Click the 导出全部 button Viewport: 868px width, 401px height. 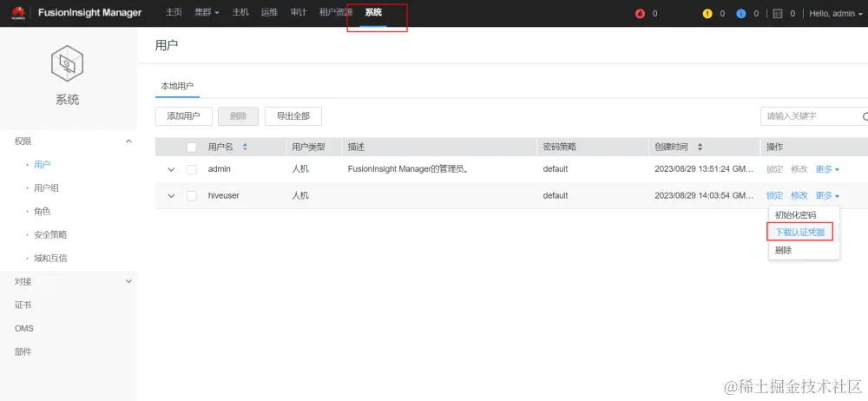pos(293,116)
